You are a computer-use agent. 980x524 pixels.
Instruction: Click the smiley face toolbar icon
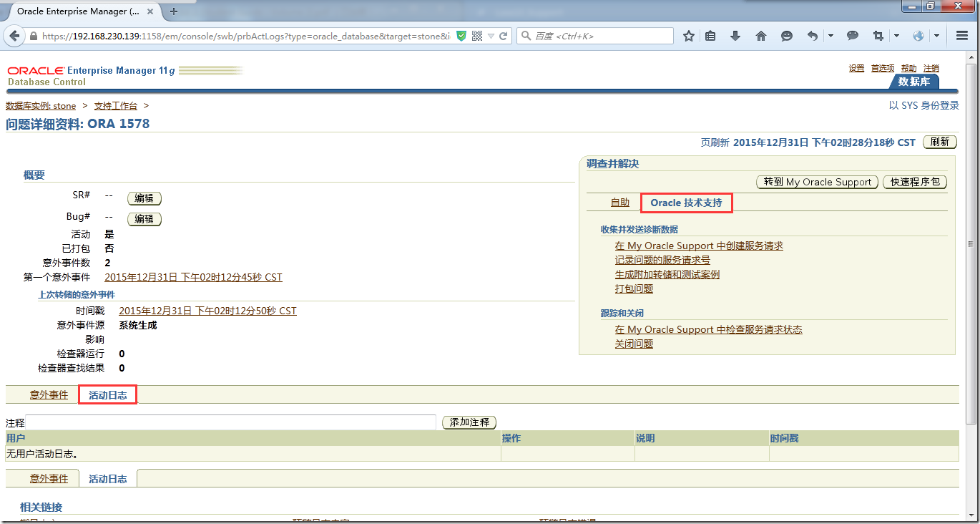click(787, 36)
